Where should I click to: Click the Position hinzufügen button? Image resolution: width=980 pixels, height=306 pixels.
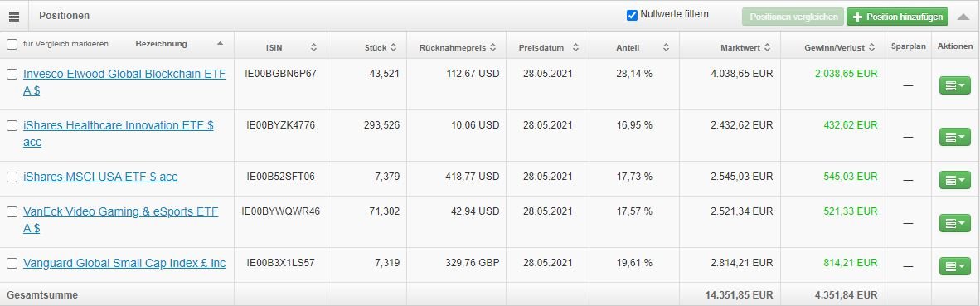pyautogui.click(x=897, y=17)
